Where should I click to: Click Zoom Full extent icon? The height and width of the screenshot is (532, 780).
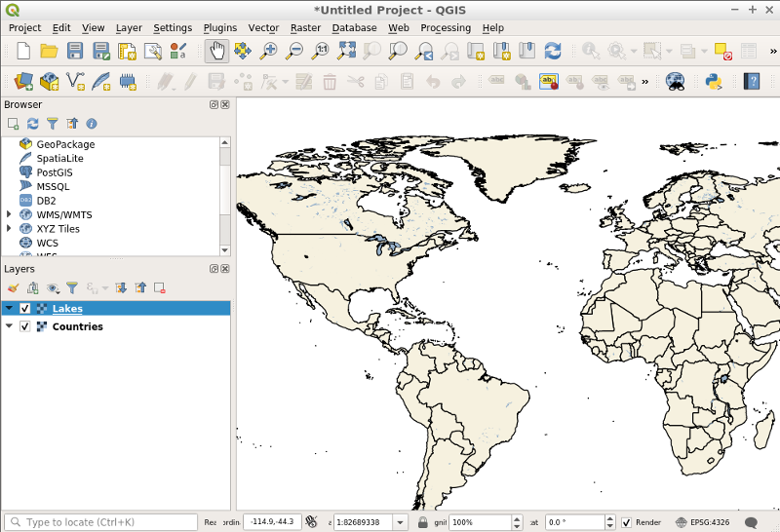coord(346,51)
